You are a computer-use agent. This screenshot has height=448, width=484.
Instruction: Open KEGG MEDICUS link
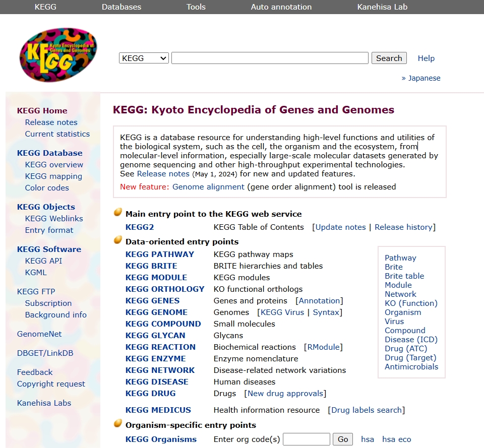(158, 410)
